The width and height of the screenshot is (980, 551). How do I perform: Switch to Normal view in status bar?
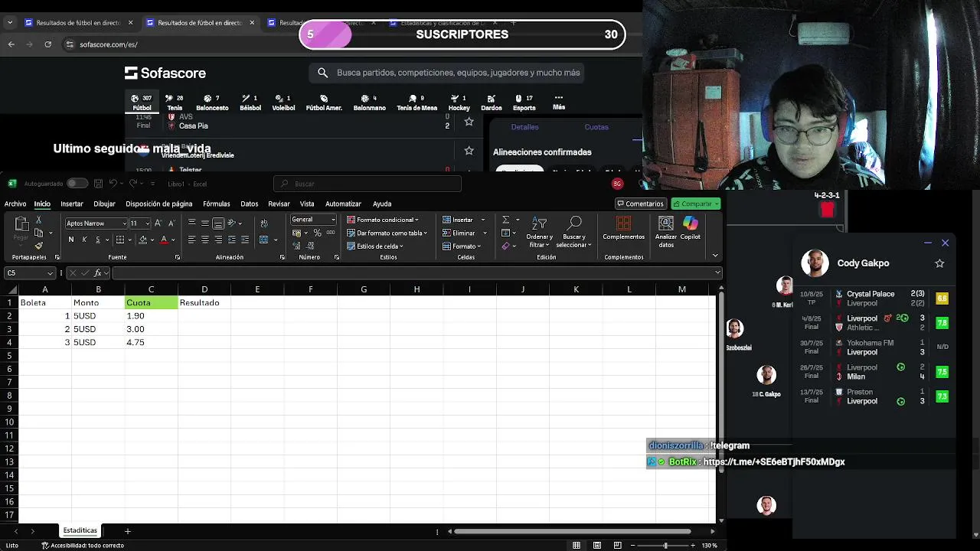coord(577,546)
